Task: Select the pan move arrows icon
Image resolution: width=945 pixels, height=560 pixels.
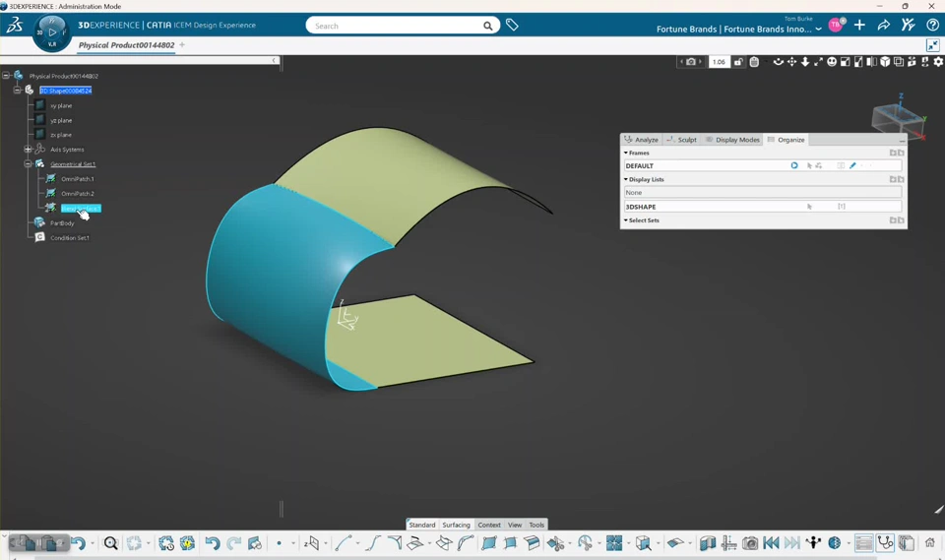Action: pyautogui.click(x=791, y=62)
